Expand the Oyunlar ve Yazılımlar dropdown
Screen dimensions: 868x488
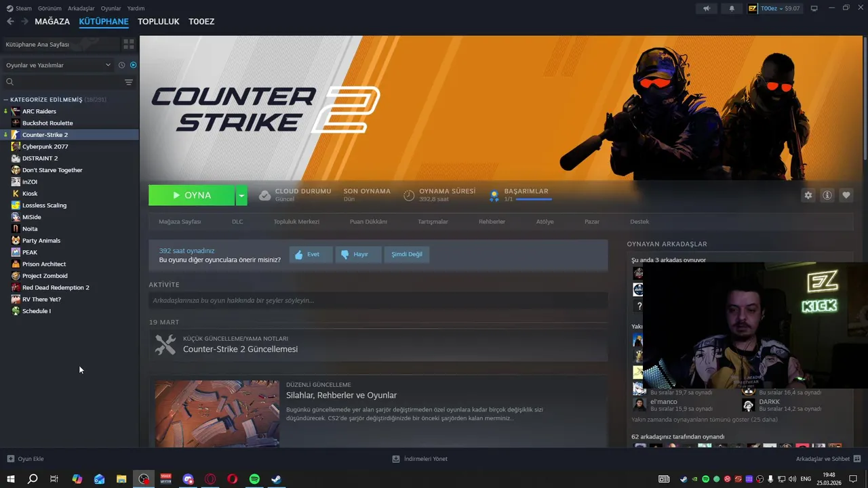(x=58, y=65)
